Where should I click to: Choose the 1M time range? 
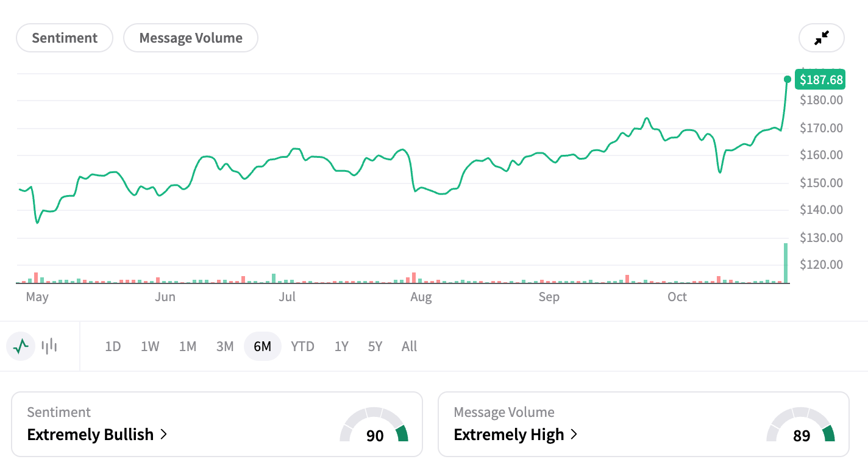point(188,346)
